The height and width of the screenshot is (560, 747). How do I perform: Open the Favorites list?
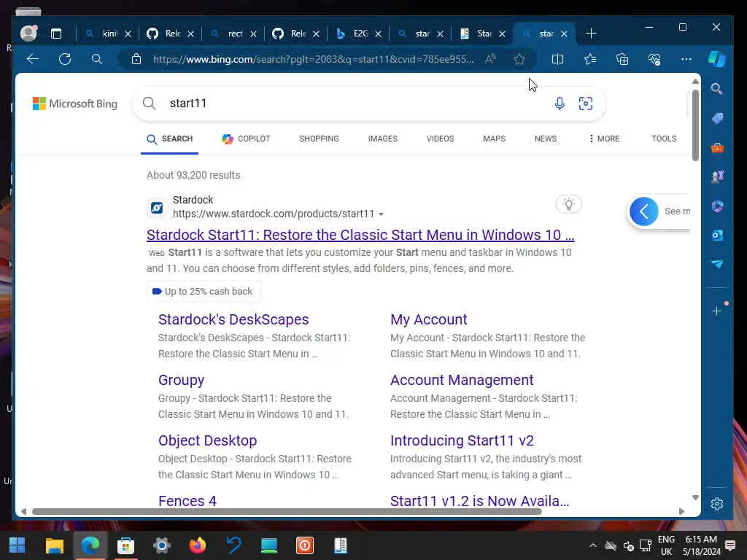(x=590, y=59)
